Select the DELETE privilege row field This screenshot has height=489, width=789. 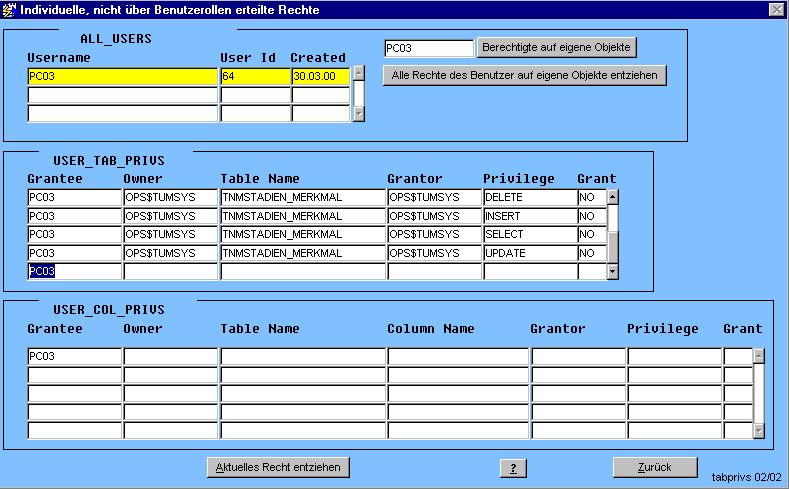(529, 197)
